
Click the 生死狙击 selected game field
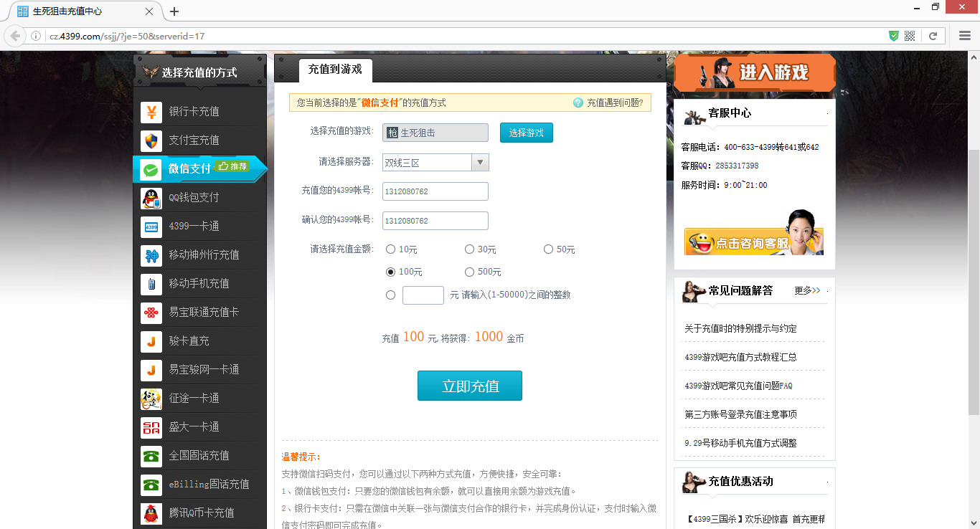tap(435, 133)
